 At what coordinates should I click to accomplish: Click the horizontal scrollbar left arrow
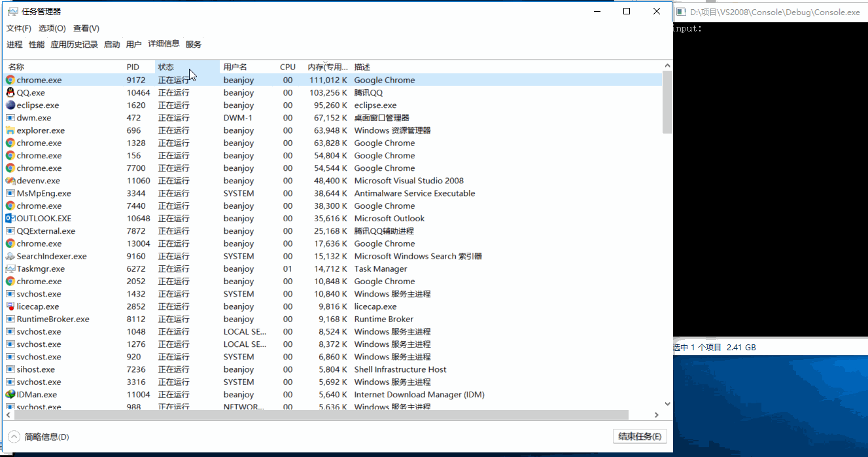(10, 415)
